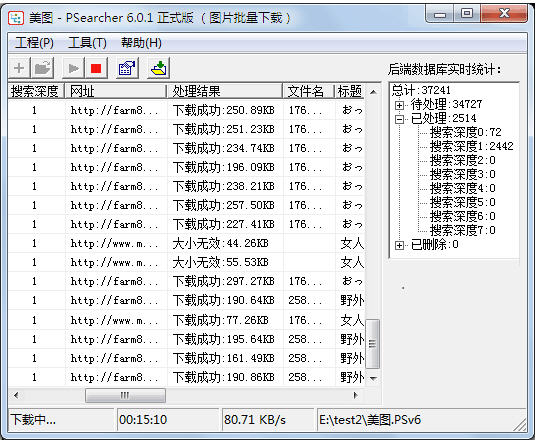The image size is (536, 440).
Task: Collapse the 已处理:2514 tree node
Action: coord(399,119)
